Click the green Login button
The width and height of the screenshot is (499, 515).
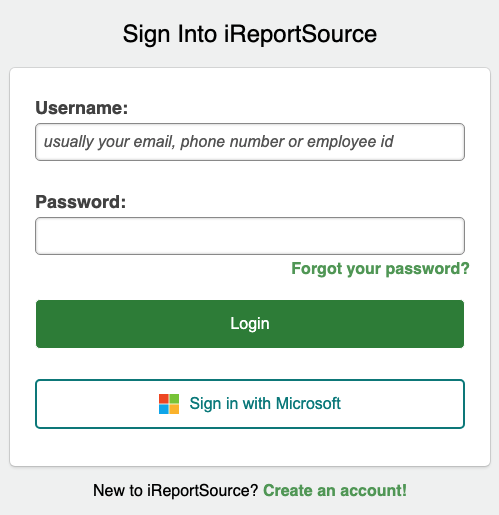click(250, 324)
